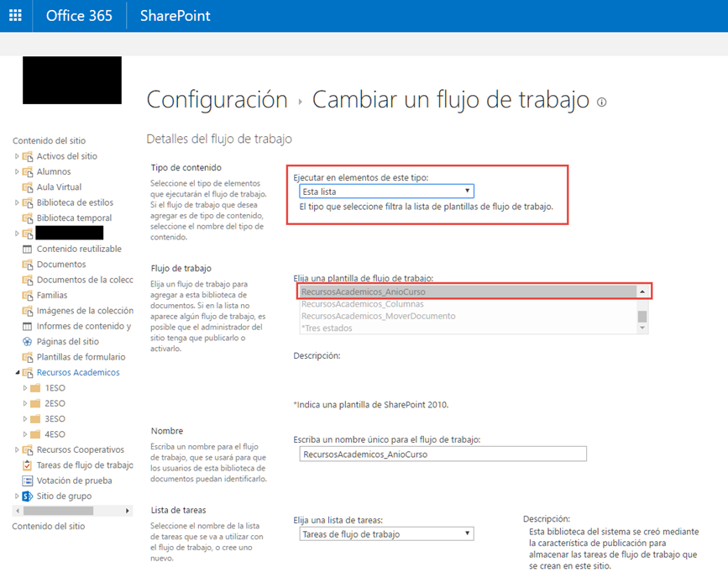Select SharePoint in the top navigation bar
This screenshot has width=728, height=583.
click(174, 15)
